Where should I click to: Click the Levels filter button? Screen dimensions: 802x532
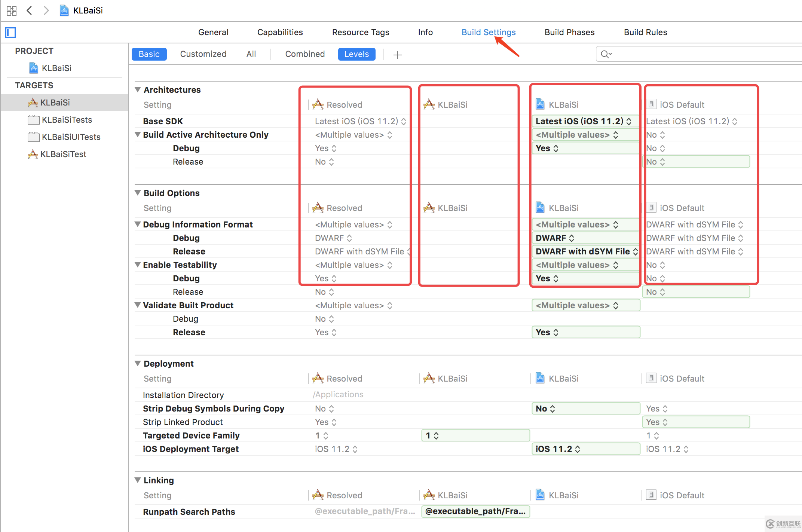357,54
